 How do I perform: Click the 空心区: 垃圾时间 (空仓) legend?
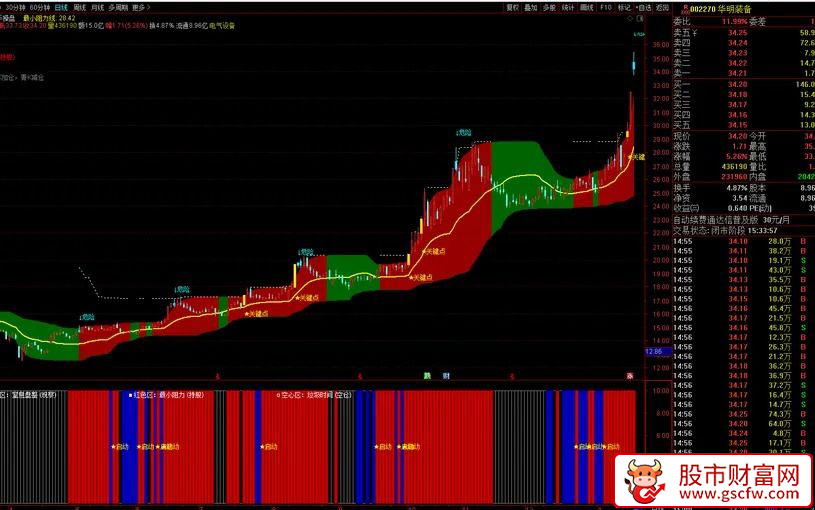[314, 395]
